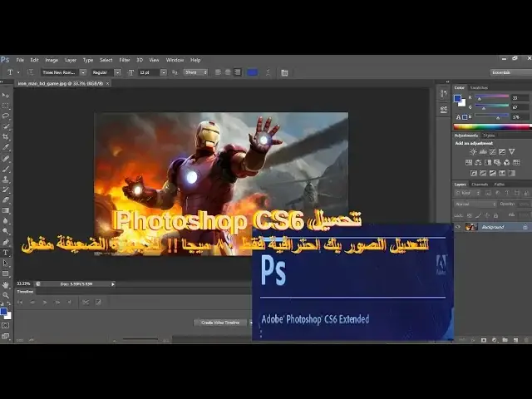
Task: Select the Lasso tool
Action: pos(6,116)
